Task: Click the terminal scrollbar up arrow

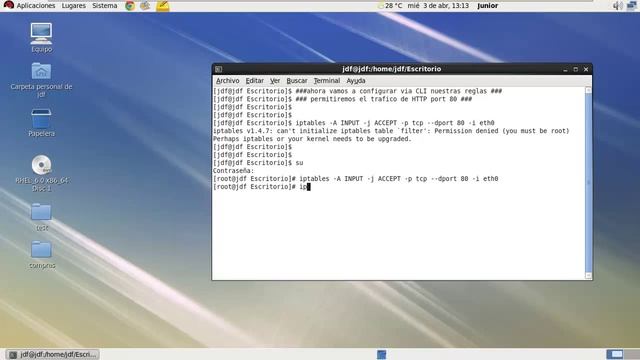Action: click(x=588, y=90)
